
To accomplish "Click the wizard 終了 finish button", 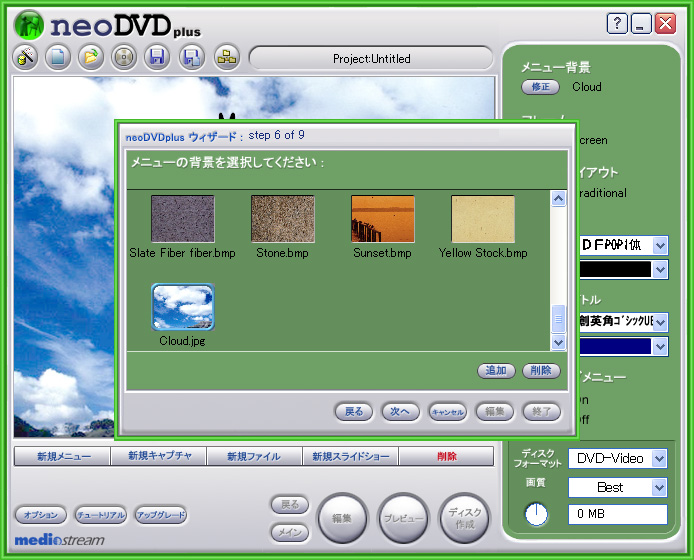I will [541, 412].
